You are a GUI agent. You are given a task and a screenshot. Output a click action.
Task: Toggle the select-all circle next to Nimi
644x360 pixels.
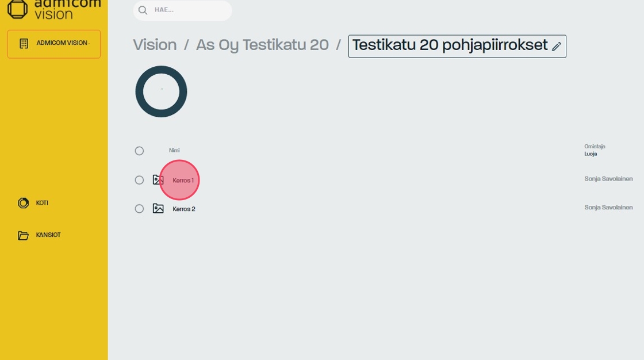[139, 151]
